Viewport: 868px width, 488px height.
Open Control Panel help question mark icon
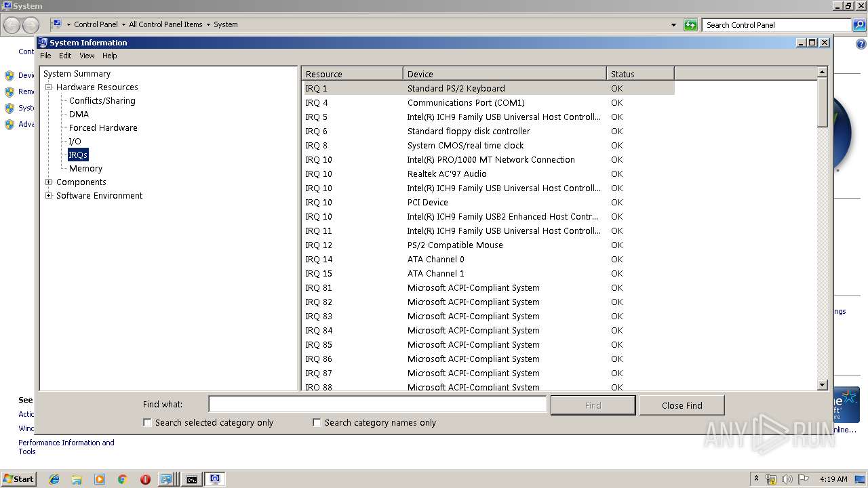pos(861,45)
